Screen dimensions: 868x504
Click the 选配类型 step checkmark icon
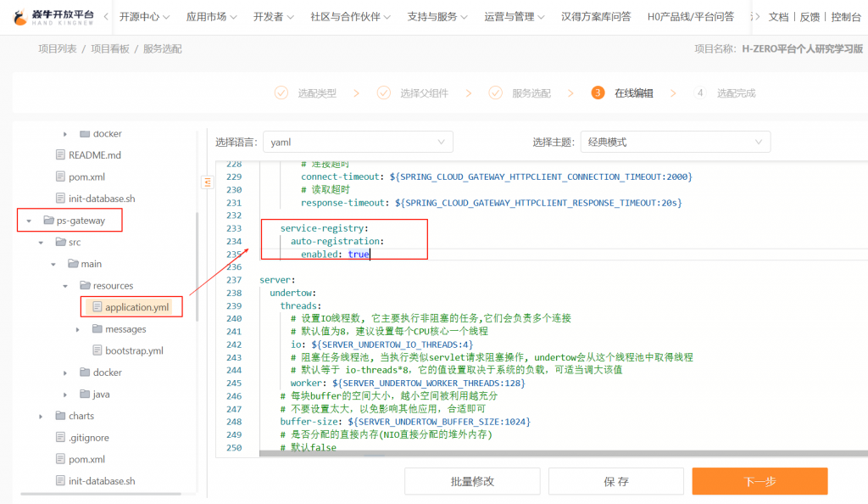tap(281, 93)
